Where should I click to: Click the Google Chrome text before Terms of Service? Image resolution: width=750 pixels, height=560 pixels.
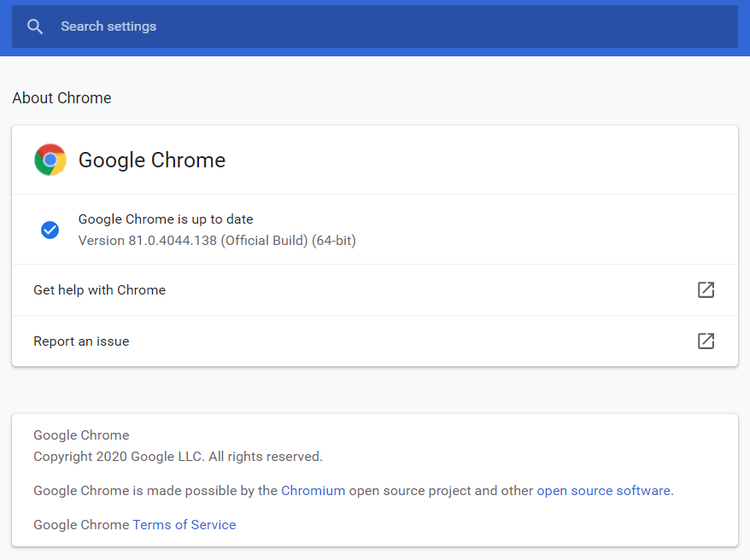(81, 525)
